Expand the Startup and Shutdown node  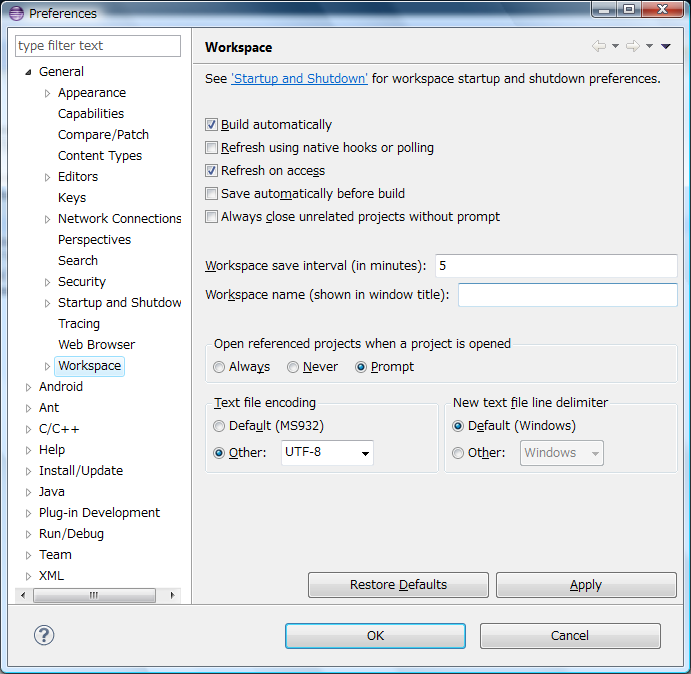pyautogui.click(x=47, y=303)
